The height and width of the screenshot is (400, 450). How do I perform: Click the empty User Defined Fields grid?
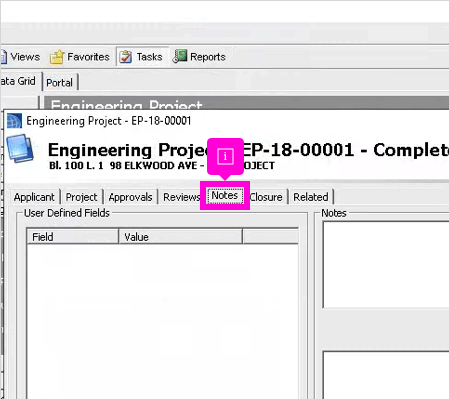coord(163,322)
